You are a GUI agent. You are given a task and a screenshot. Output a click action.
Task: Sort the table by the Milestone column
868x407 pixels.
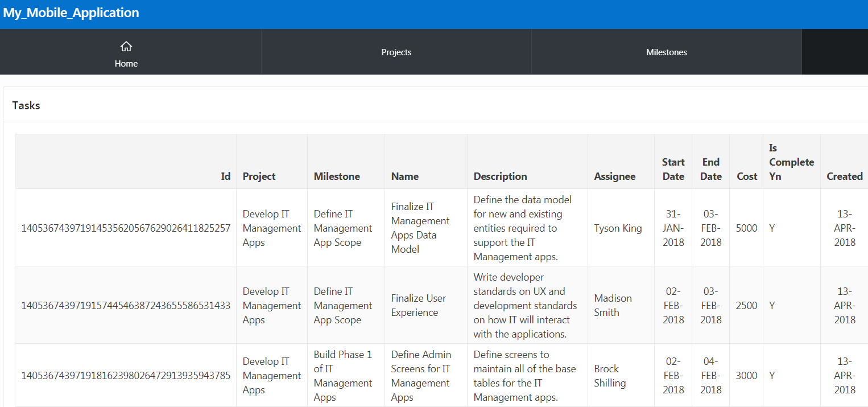337,176
